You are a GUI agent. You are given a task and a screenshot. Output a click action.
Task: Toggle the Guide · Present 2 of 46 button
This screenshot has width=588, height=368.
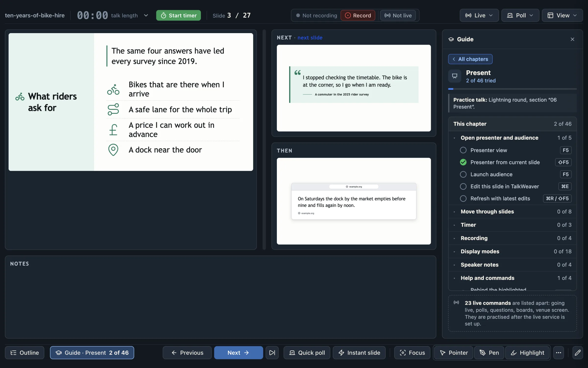pos(92,353)
